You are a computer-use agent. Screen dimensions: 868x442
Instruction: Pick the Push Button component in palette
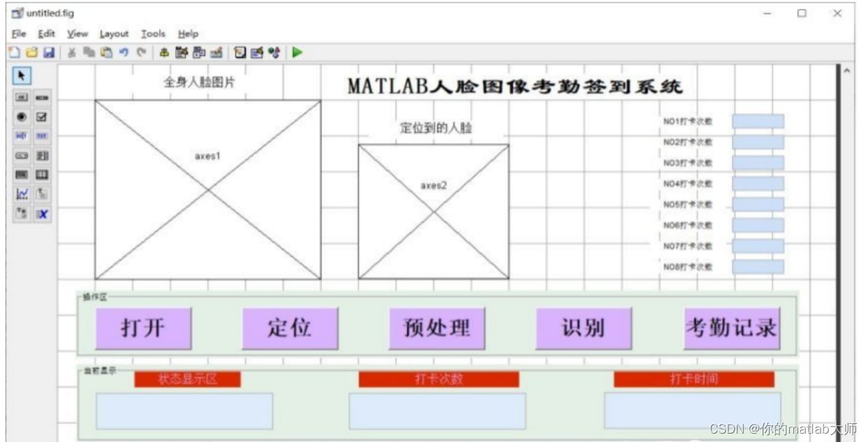tap(22, 98)
